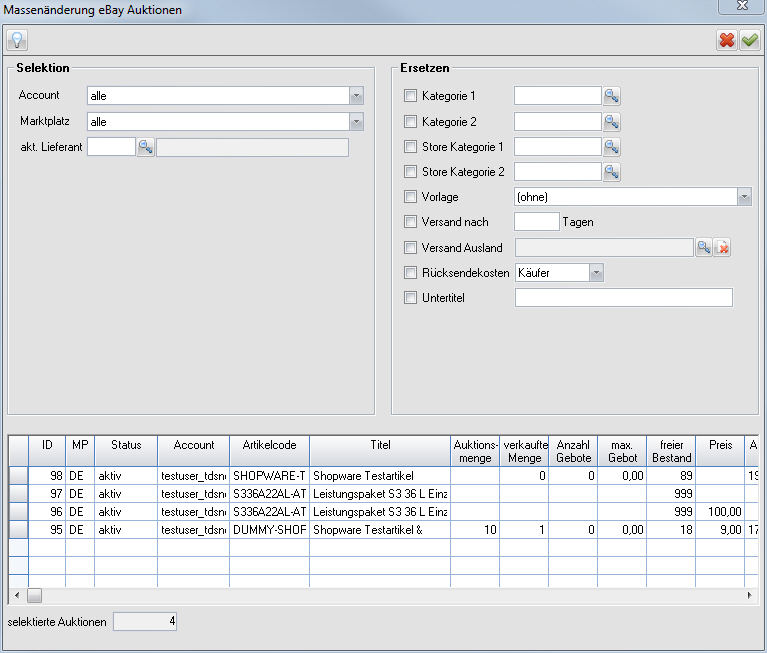Open search for Kategorie 2
Viewport: 767px width, 653px height.
click(611, 121)
